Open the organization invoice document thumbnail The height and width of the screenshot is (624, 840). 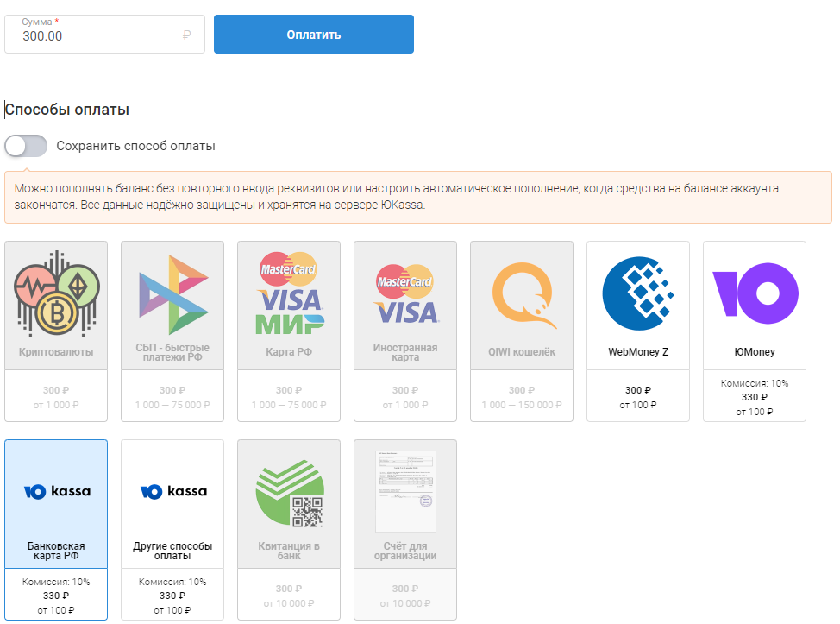(x=405, y=491)
